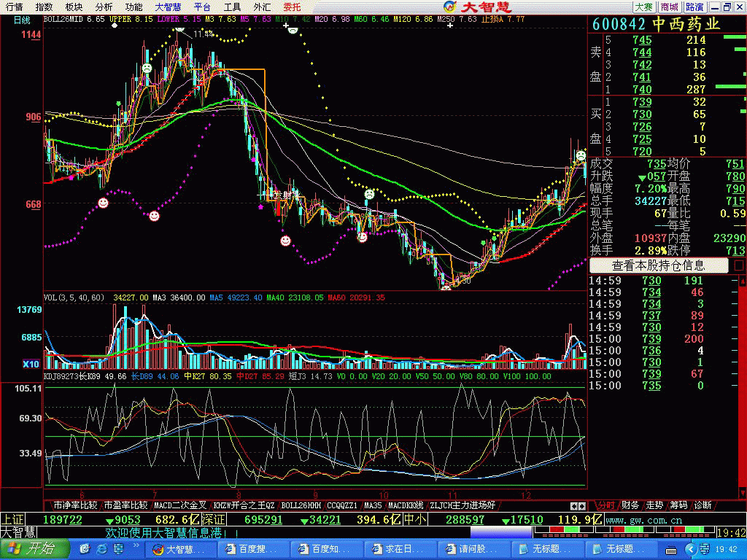Select the KHZW开合之王QZ indicator tab
This screenshot has width=747, height=560.
click(x=244, y=505)
